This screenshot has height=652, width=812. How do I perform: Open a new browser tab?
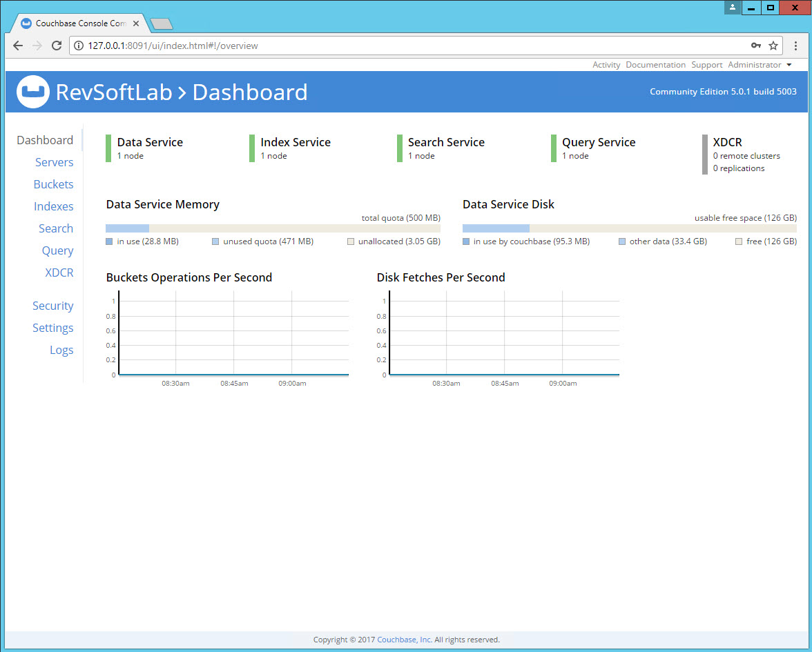pyautogui.click(x=161, y=23)
